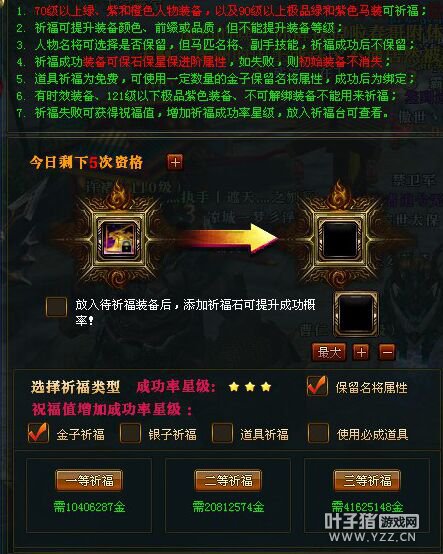Click the 叶子猪游戏网 watermark logo
The image size is (443, 554).
click(x=372, y=527)
